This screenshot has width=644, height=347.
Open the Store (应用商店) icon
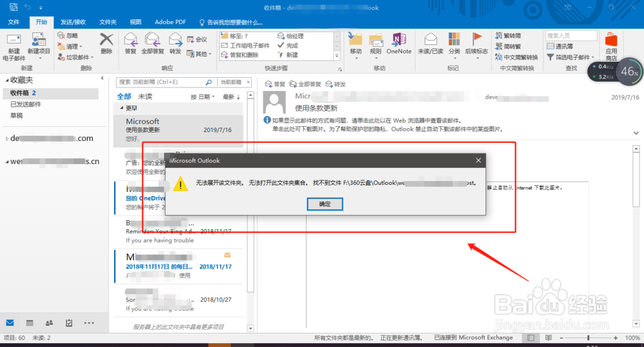(x=611, y=40)
